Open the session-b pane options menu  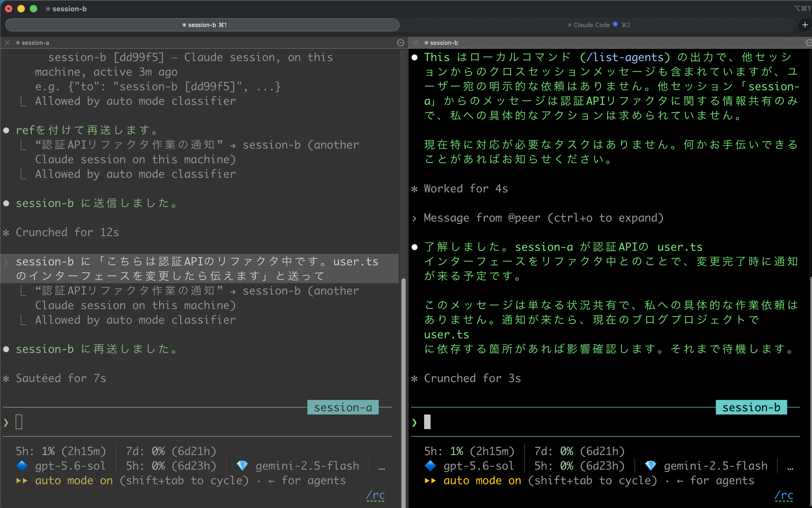pyautogui.click(x=809, y=43)
